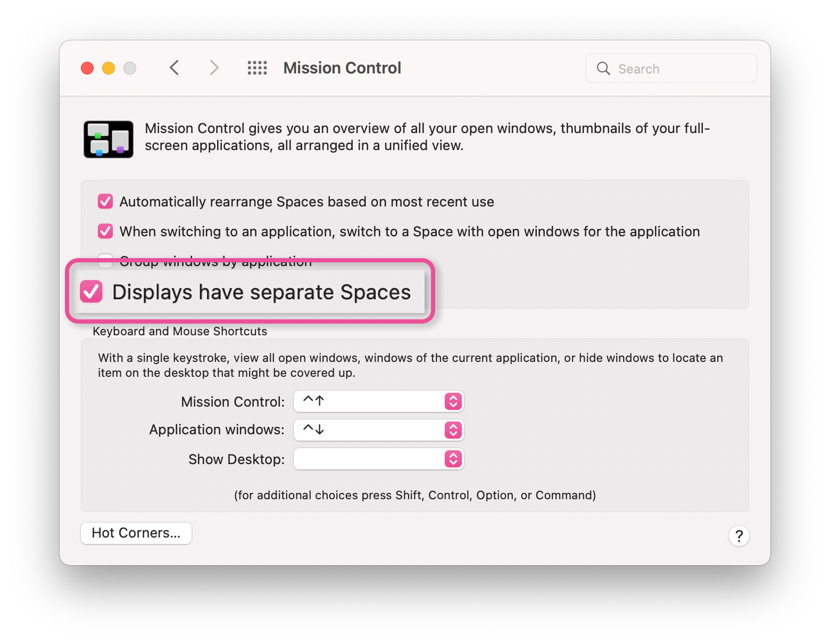Click the Mission Control window title
Viewport: 830px width, 644px height.
(342, 68)
